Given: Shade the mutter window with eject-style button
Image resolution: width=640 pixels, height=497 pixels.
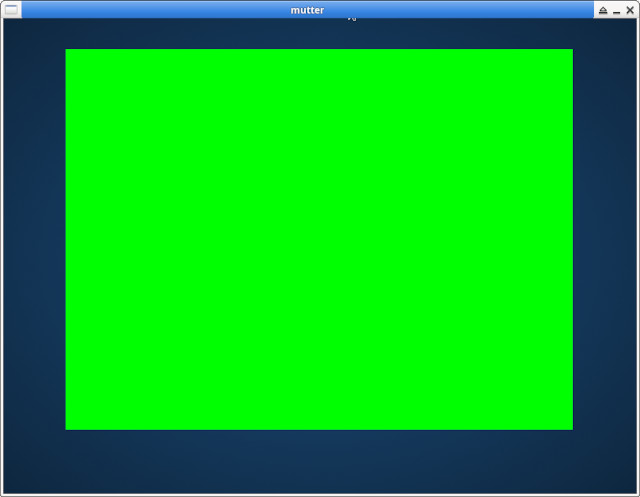Looking at the screenshot, I should 603,11.
